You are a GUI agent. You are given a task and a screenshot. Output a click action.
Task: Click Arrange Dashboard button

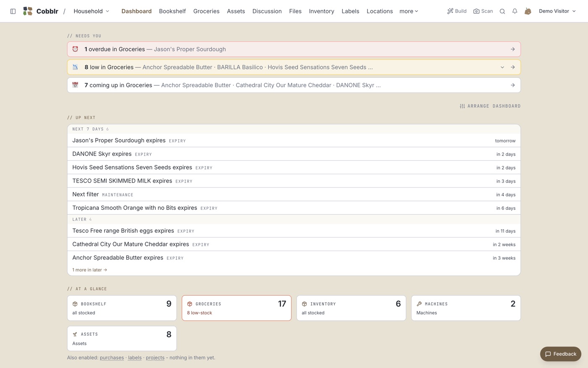(490, 106)
